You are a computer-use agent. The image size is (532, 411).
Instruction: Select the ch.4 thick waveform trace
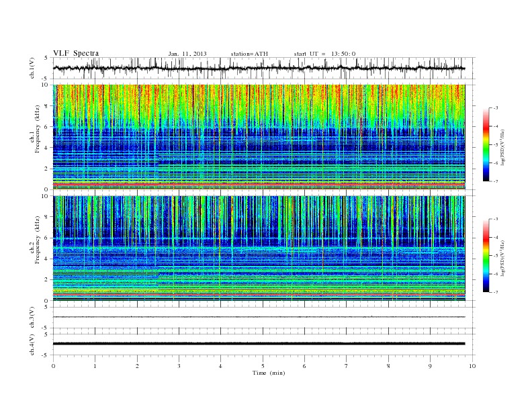tap(259, 344)
